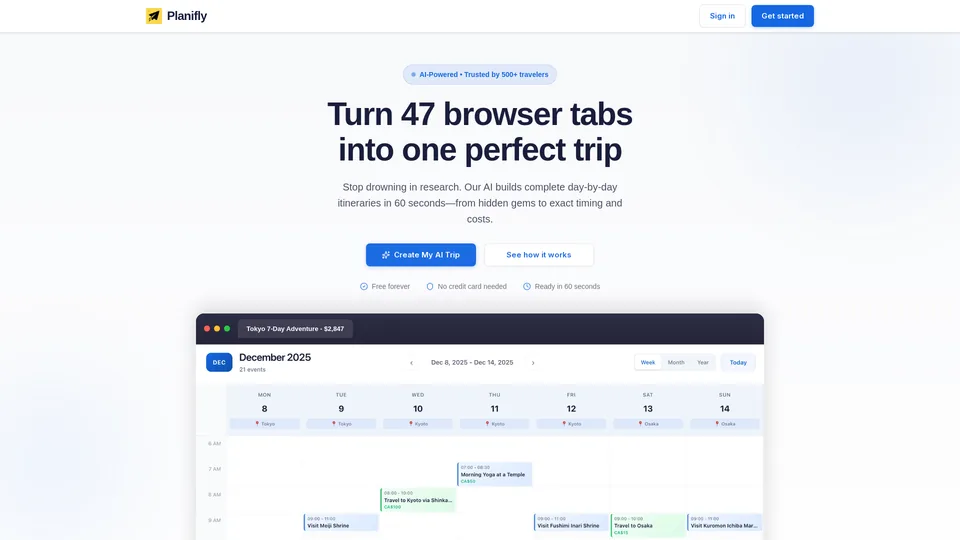Select the Tokyo 7-Day Adventure tab
The height and width of the screenshot is (540, 960).
[x=295, y=329]
